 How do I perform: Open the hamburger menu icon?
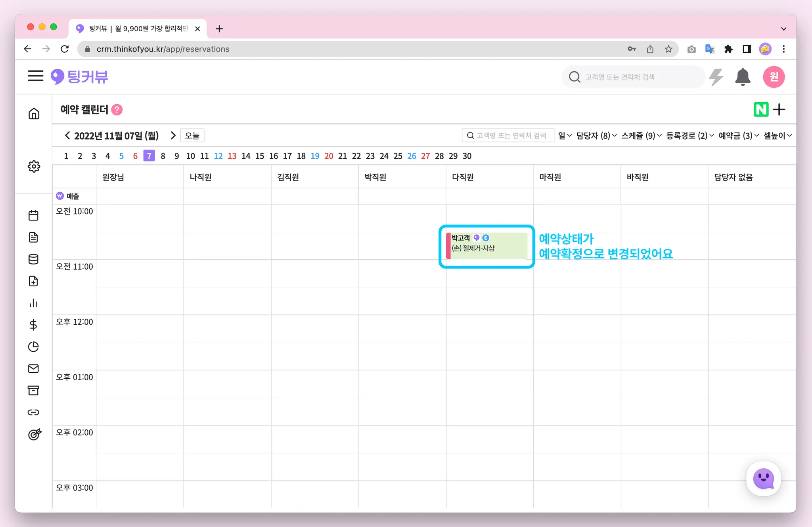tap(35, 76)
